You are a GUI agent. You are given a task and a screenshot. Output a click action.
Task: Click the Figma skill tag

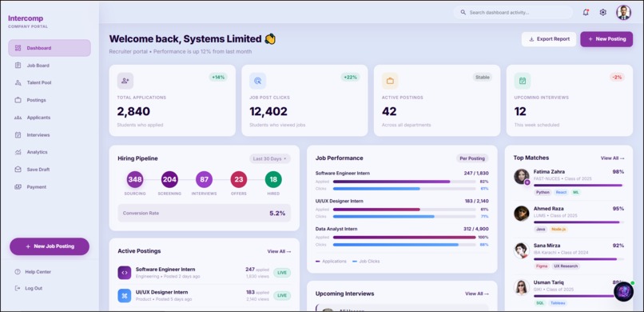tap(542, 266)
